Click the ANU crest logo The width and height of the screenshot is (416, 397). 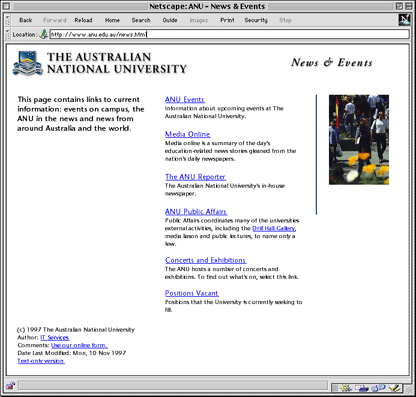[x=28, y=63]
